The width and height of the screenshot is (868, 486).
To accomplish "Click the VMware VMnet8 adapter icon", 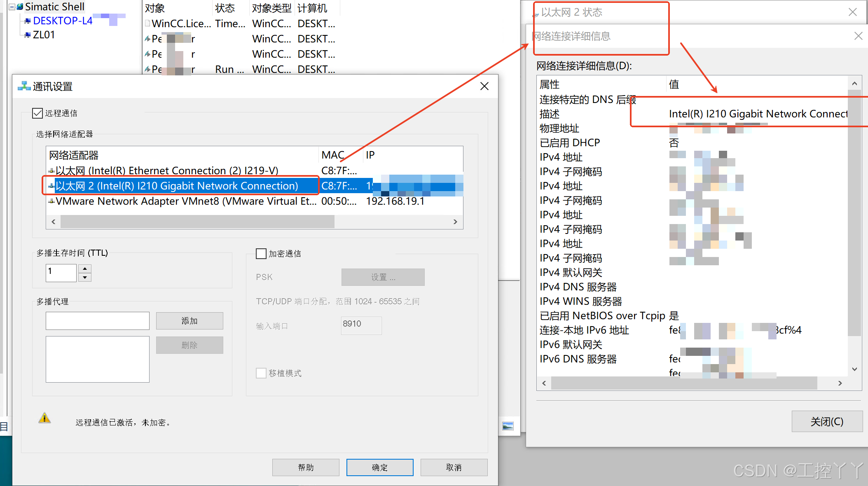I will [51, 201].
